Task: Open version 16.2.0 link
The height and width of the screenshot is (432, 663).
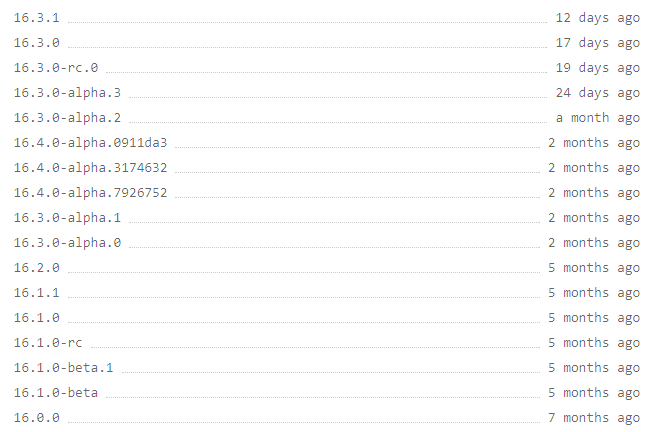Action: (x=37, y=267)
